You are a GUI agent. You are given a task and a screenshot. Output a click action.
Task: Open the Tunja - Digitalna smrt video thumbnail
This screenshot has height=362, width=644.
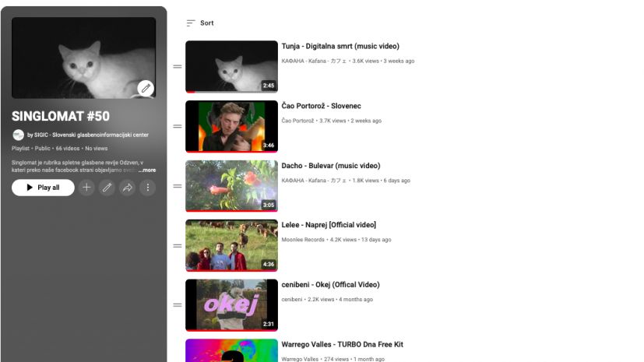(231, 66)
